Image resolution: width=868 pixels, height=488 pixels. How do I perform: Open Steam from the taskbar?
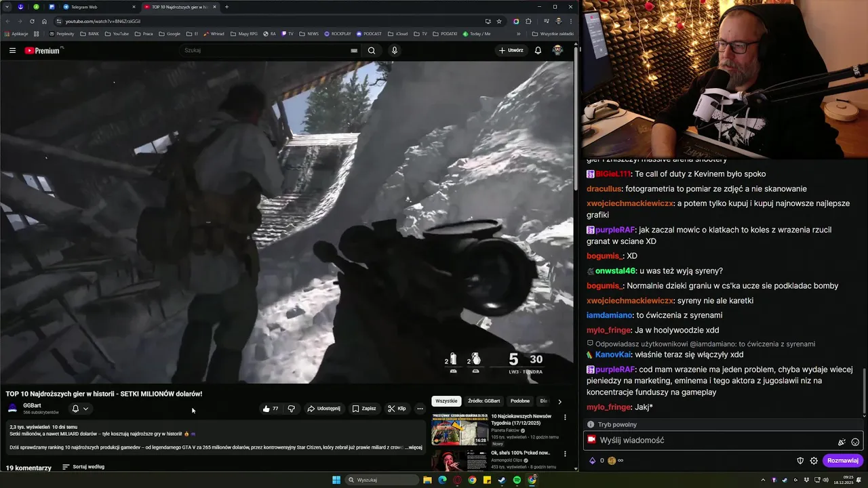[x=502, y=480]
